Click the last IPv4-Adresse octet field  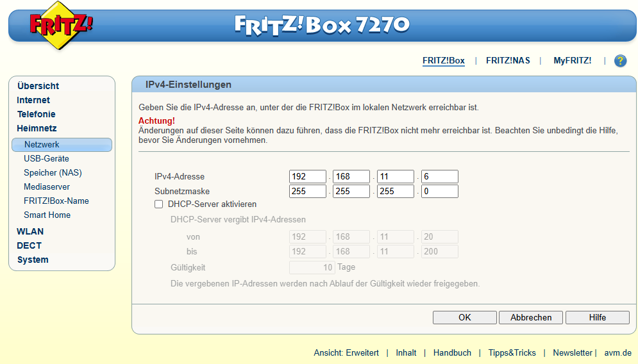coord(439,177)
